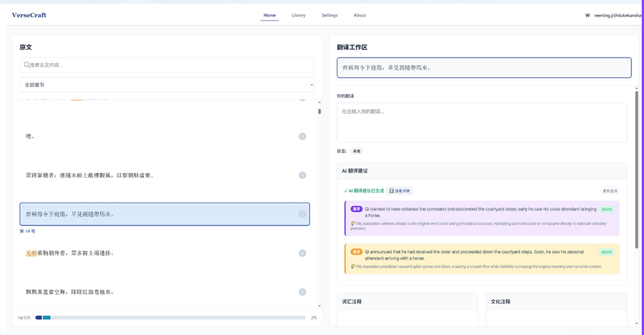Click the translation progress bar at bottom
This screenshot has width=644, height=335.
click(173, 317)
